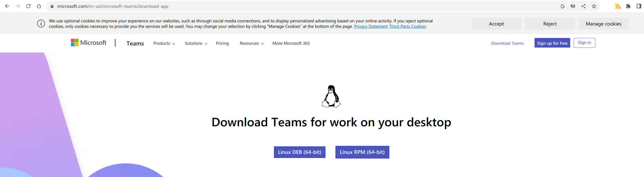Image resolution: width=644 pixels, height=177 pixels.
Task: Share this page via the share icon
Action: tap(584, 6)
